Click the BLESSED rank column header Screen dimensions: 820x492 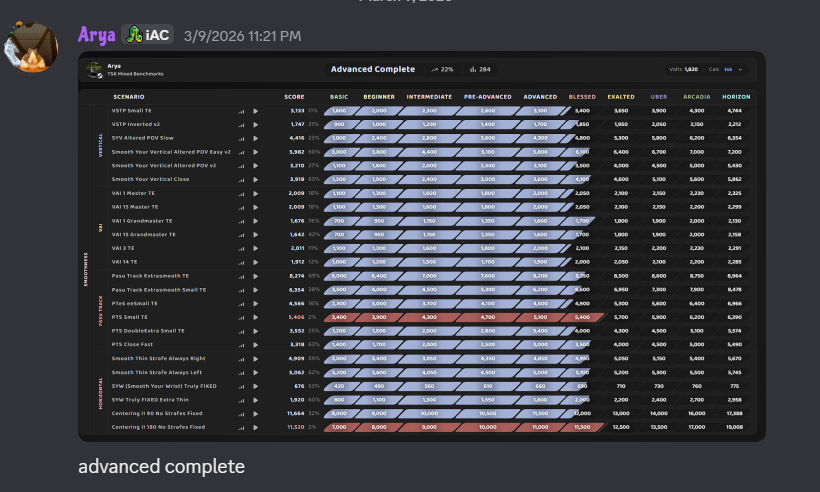[582, 97]
